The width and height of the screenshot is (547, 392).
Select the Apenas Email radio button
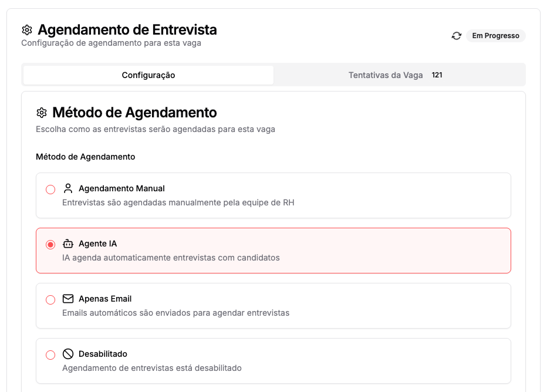coord(50,299)
